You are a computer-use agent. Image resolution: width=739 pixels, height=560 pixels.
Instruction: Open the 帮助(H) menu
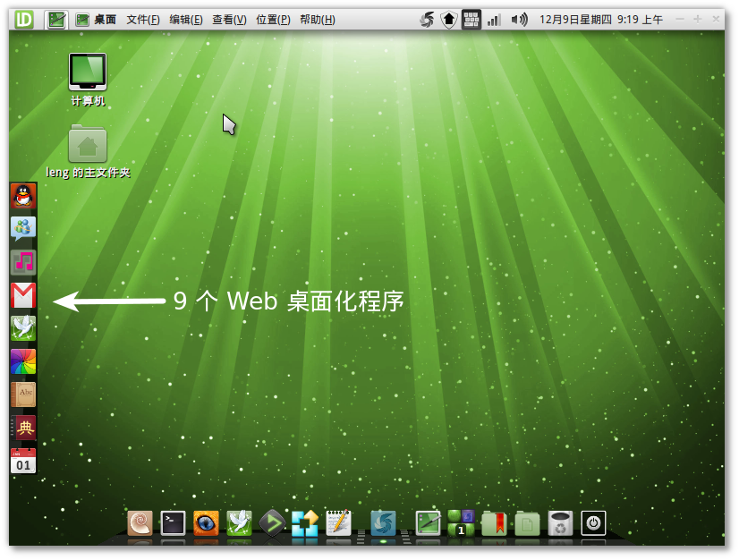(318, 20)
